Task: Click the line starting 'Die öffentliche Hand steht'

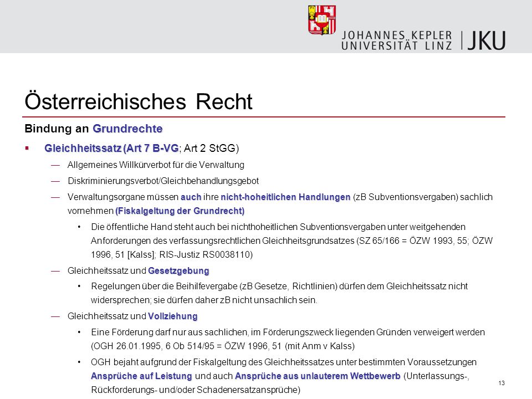Action: [x=278, y=227]
